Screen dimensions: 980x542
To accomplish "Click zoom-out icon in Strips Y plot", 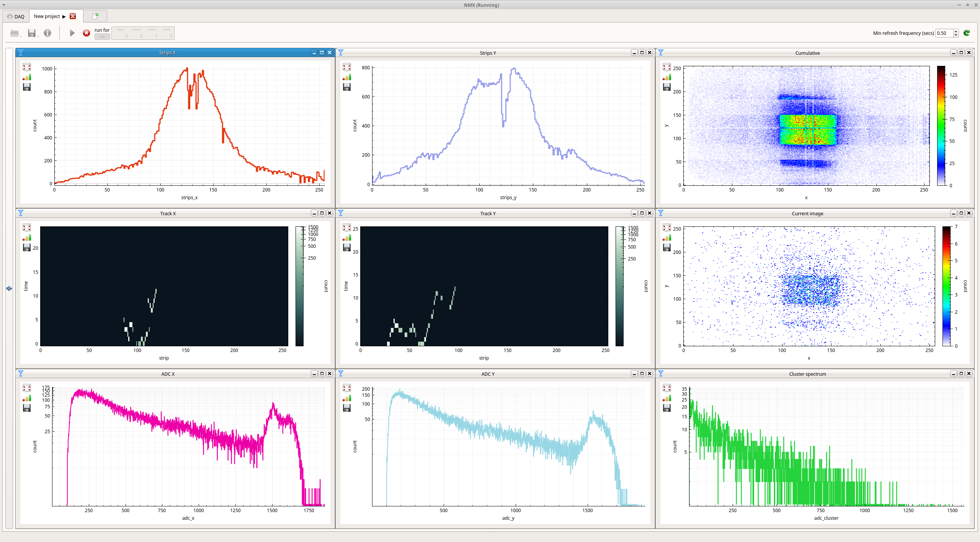I will (347, 67).
